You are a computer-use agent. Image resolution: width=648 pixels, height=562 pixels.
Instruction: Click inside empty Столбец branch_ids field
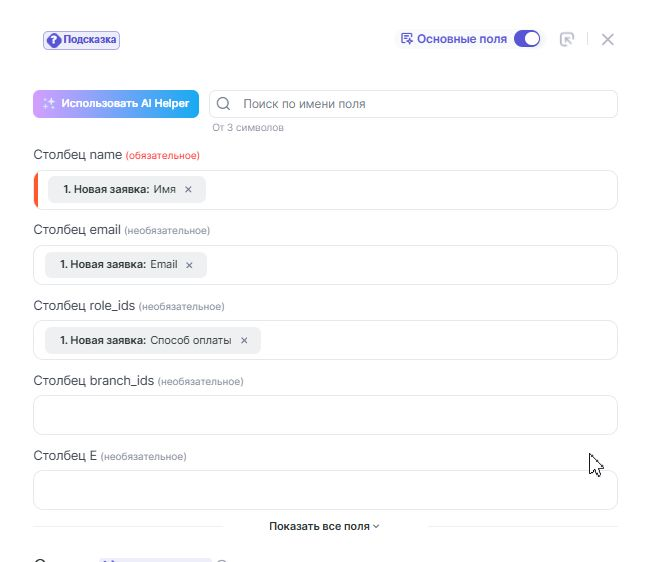(325, 415)
